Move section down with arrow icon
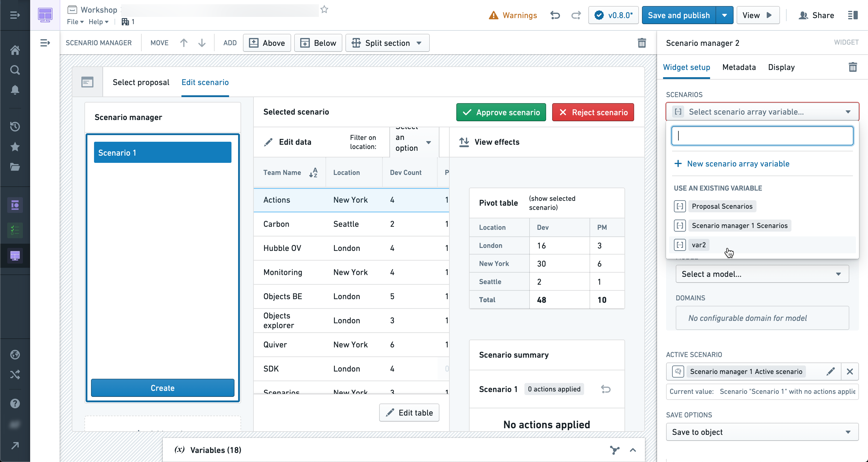This screenshot has height=462, width=868. click(202, 43)
